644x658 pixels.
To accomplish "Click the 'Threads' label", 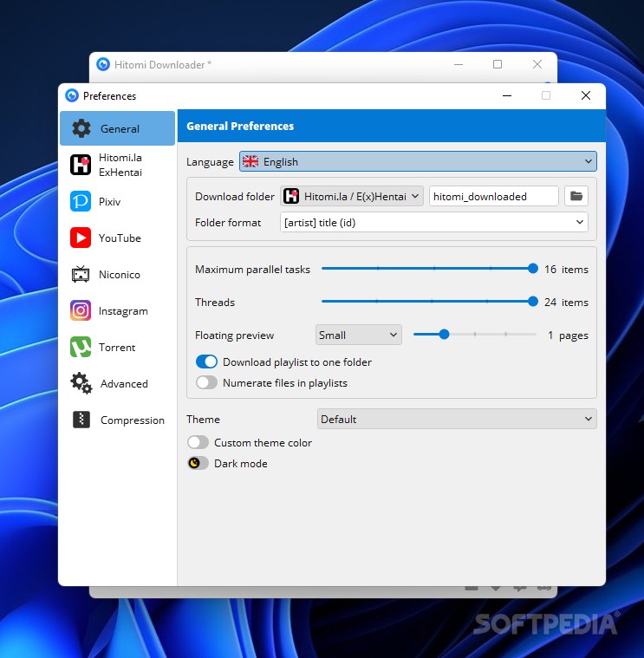I will [215, 303].
